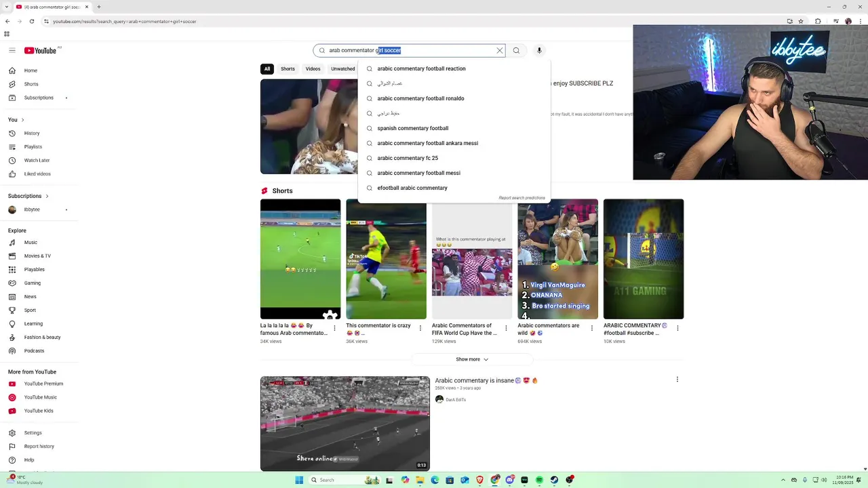Open Short 'Arabic Commentators of FIFA World Cup'
The image size is (868, 488).
pos(472,259)
